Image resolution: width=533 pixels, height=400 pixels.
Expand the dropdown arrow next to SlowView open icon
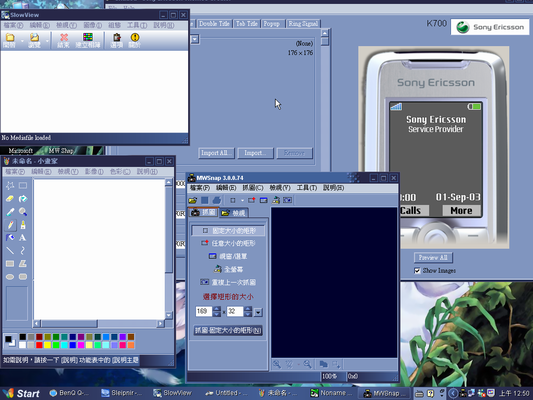[x=22, y=41]
